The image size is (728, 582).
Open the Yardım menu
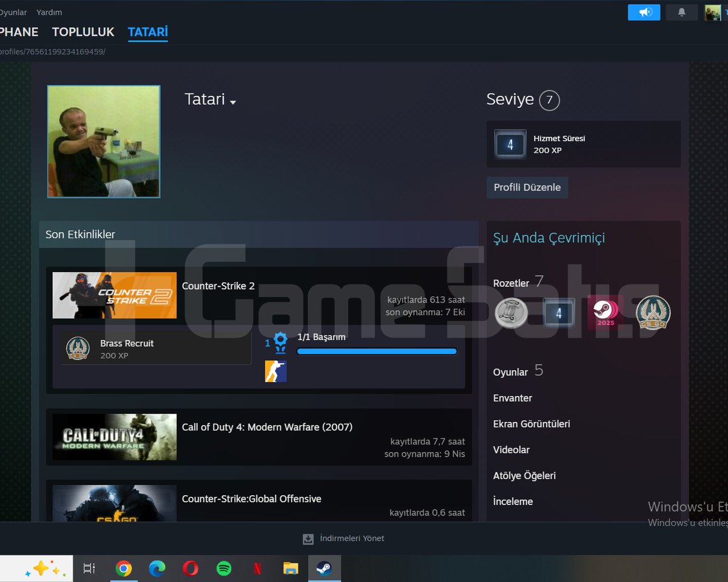[x=49, y=12]
